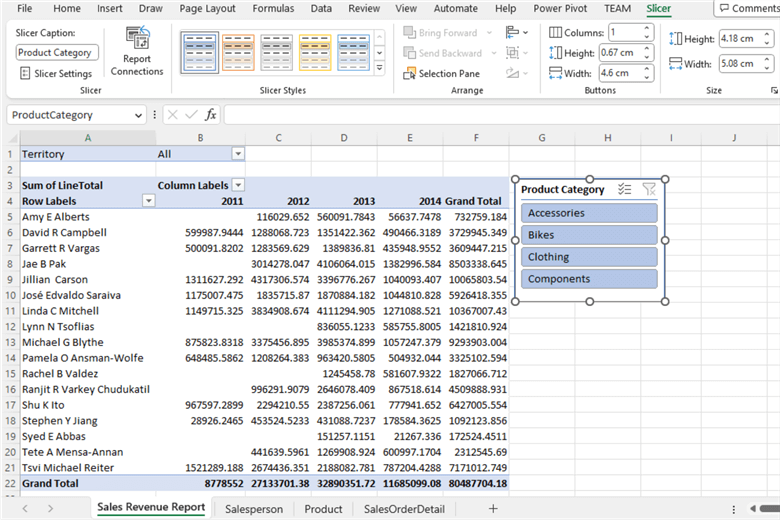Clear filter on Product Category slicer
This screenshot has width=780, height=520.
[649, 189]
